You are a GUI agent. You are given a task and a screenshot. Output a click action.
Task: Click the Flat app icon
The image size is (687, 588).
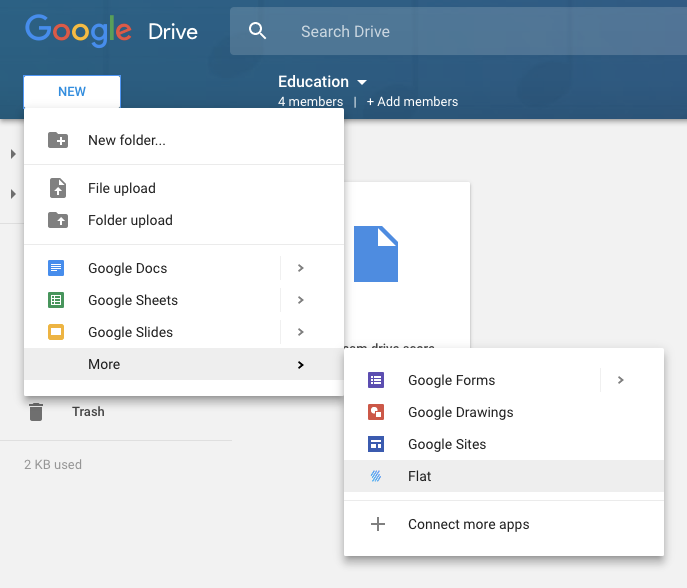coord(376,476)
